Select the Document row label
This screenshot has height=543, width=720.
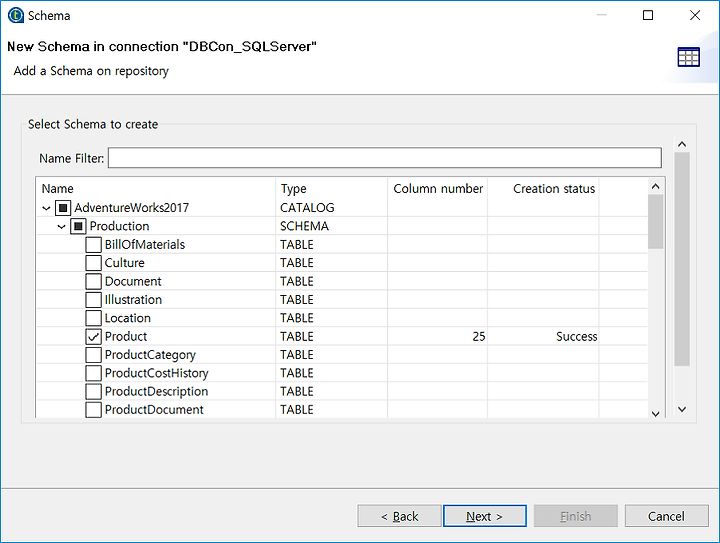pos(133,281)
